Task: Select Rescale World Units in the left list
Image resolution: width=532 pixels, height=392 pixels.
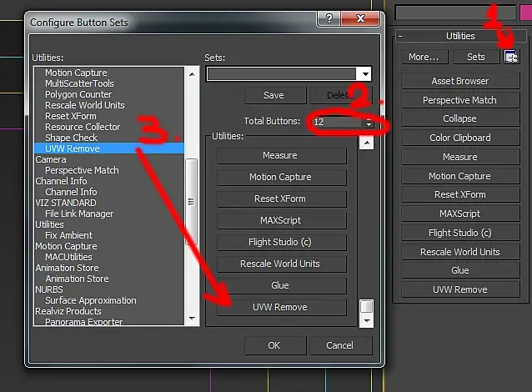Action: click(x=85, y=105)
